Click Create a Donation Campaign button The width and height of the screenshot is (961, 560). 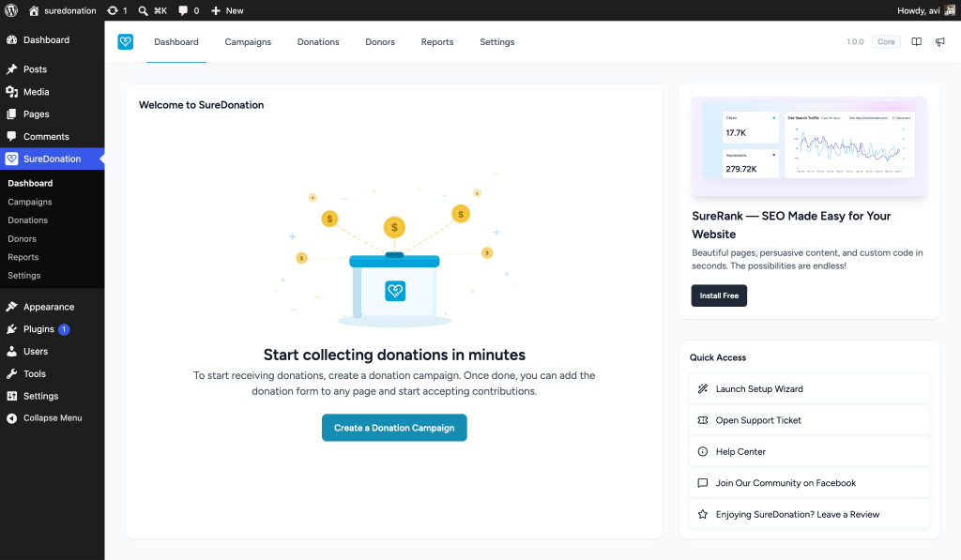point(394,428)
